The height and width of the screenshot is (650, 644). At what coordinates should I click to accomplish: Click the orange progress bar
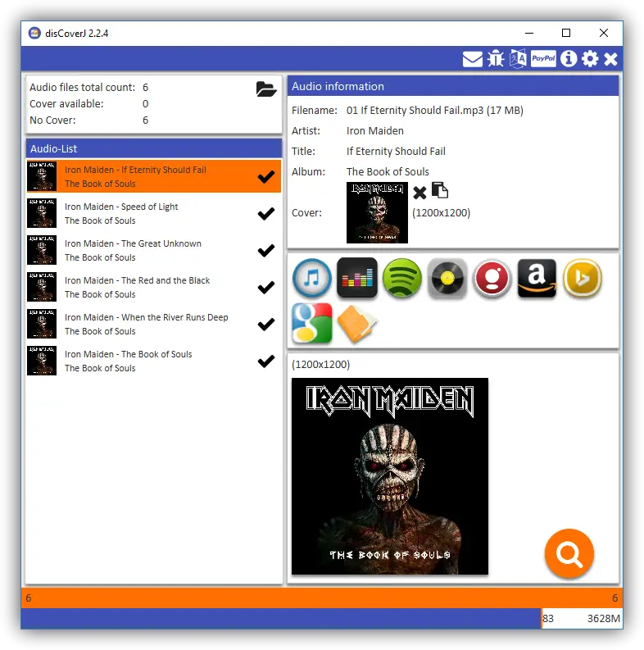[322, 598]
